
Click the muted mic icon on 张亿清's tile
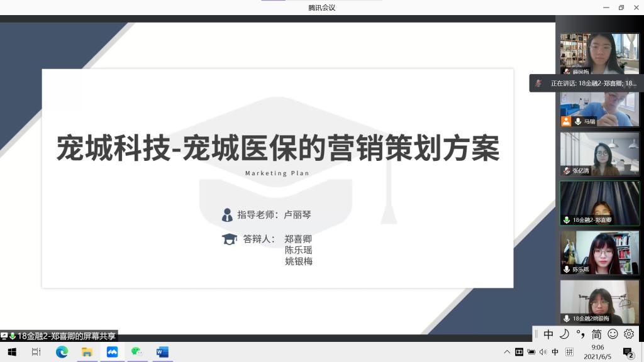tap(567, 170)
